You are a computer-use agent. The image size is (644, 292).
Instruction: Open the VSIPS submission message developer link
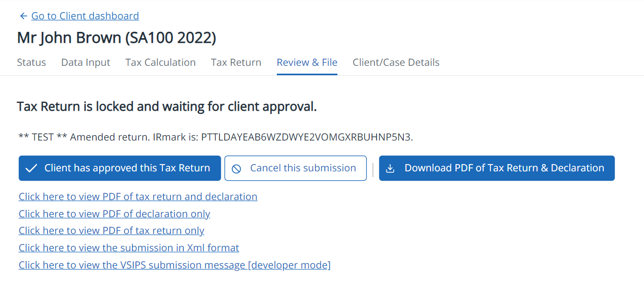(174, 265)
